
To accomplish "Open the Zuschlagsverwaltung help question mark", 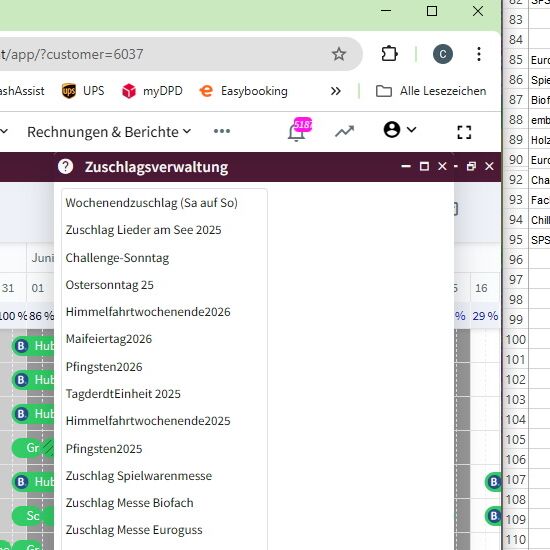I will click(66, 166).
